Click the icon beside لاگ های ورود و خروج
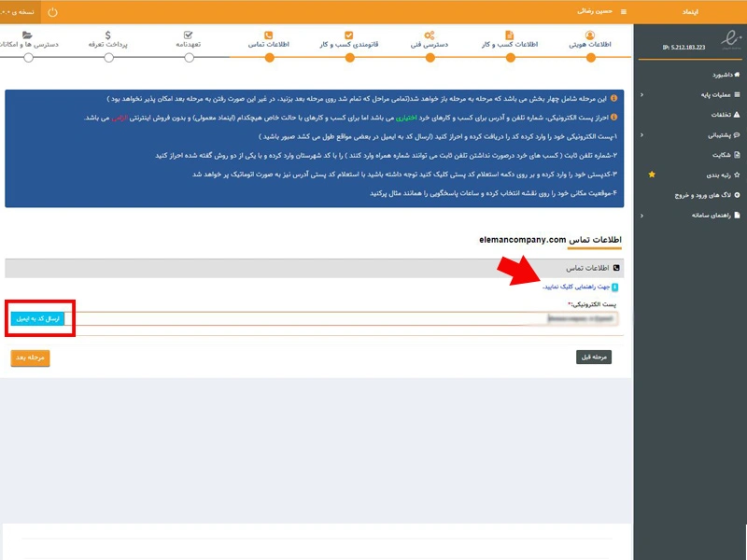Screen dimensions: 747x560 (x=738, y=195)
